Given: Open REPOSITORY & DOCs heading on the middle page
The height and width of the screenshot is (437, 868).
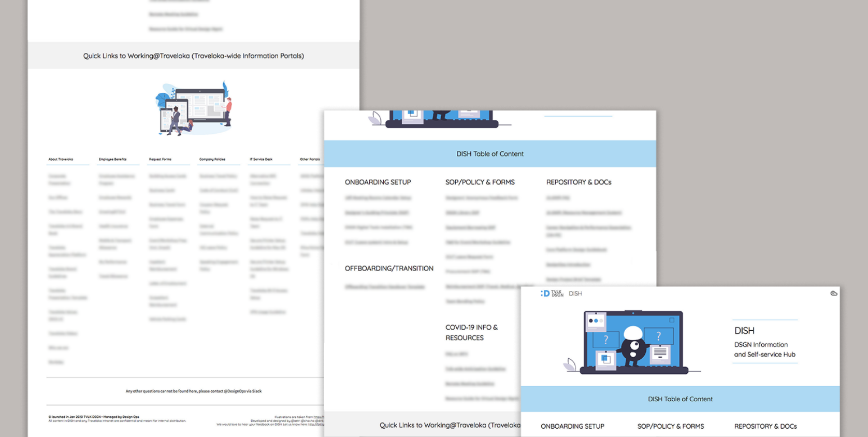Looking at the screenshot, I should (578, 182).
